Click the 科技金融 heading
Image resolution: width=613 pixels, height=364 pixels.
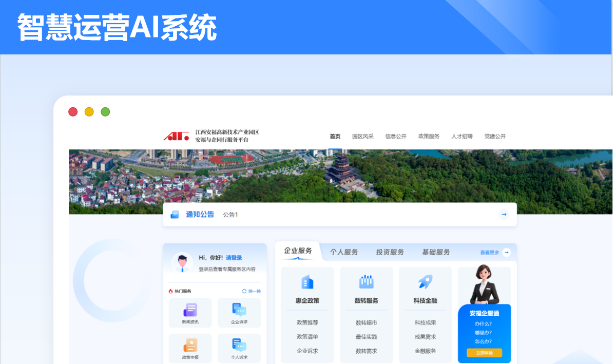tap(425, 301)
